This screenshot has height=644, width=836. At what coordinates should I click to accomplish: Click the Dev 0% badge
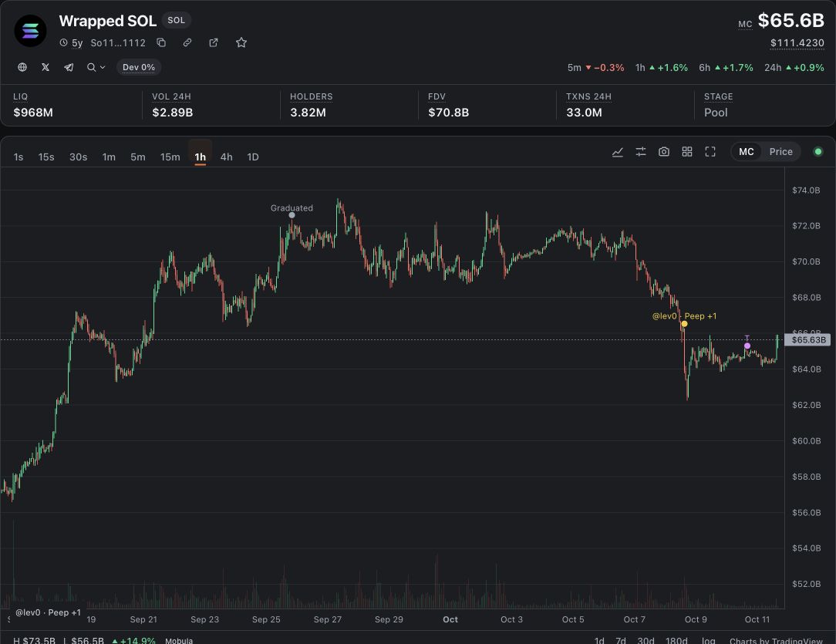139,67
